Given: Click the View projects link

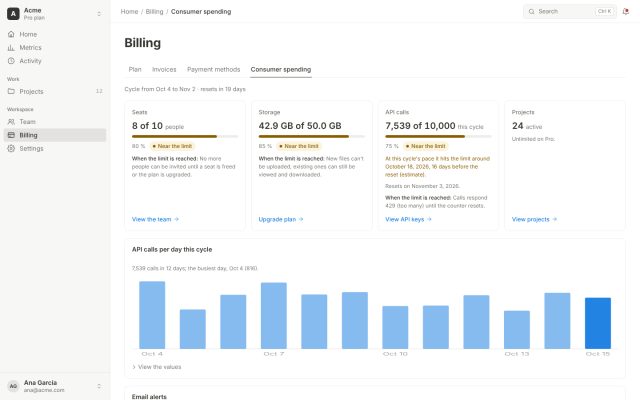Looking at the screenshot, I should pos(534,219).
